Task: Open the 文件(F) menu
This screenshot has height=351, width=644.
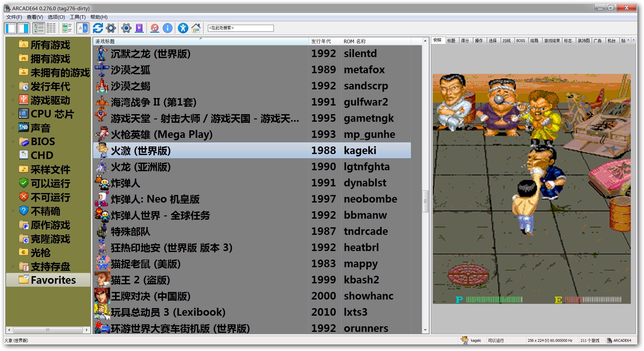Action: (14, 17)
